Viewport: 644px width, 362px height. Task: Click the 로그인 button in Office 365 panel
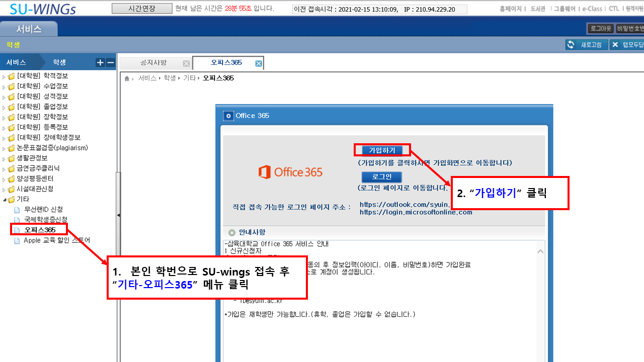tap(382, 177)
